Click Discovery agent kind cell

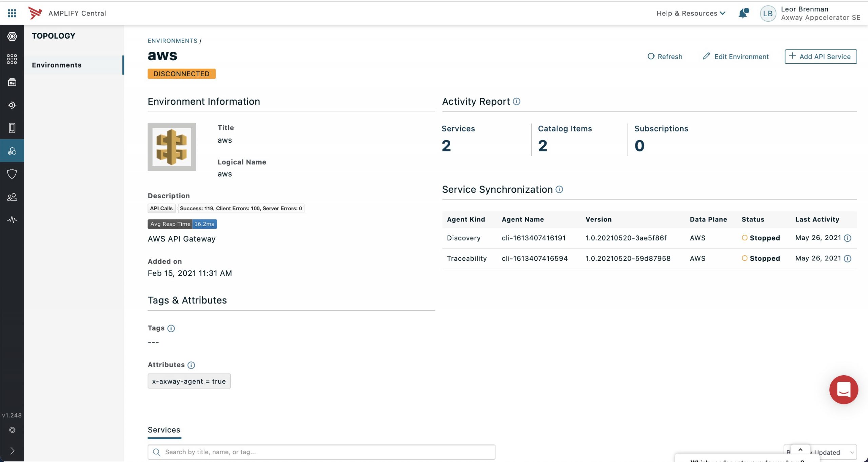[x=463, y=238]
